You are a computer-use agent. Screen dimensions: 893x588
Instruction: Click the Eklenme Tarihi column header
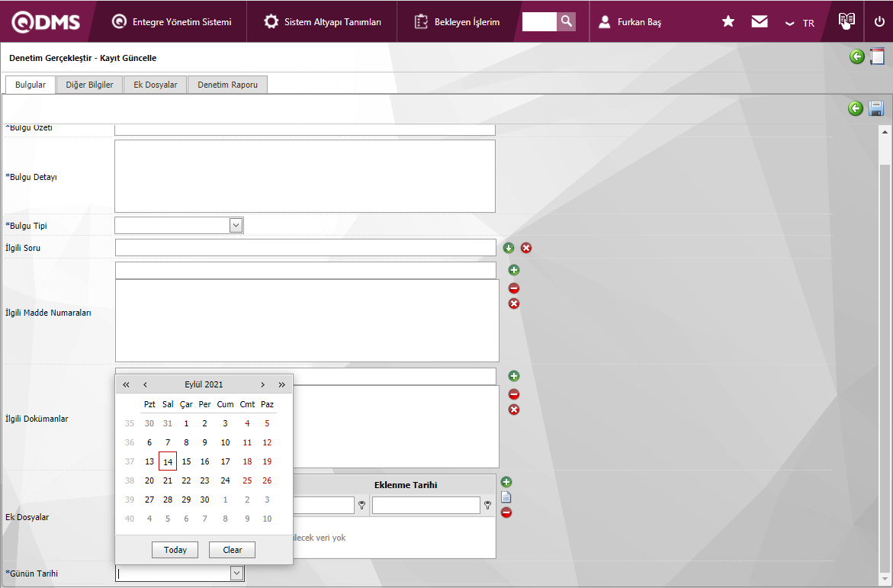406,485
